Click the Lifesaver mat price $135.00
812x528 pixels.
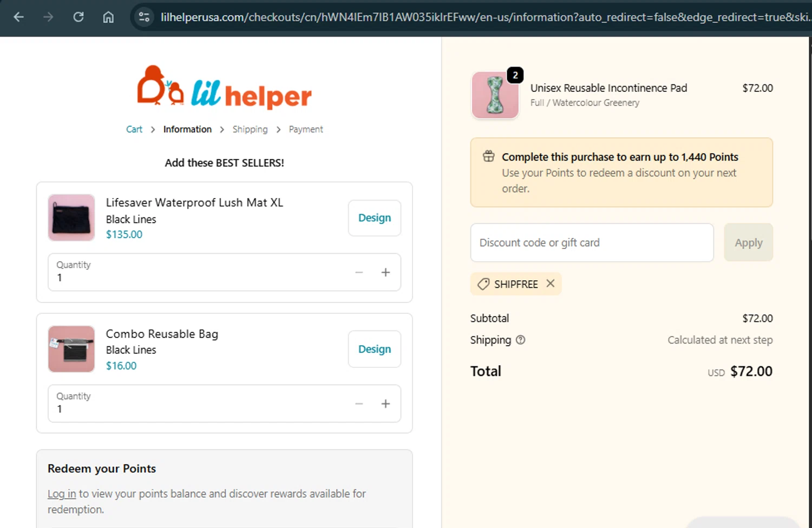124,234
